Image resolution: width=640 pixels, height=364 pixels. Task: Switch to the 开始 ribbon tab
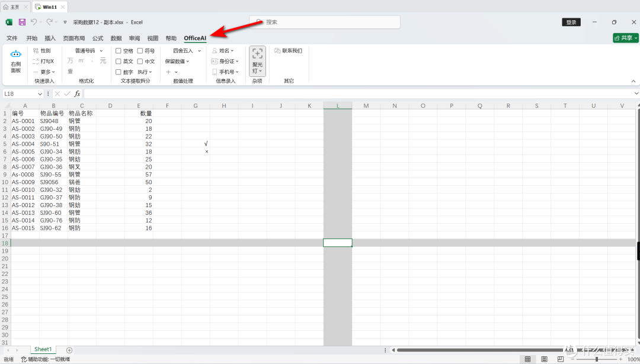[x=32, y=38]
